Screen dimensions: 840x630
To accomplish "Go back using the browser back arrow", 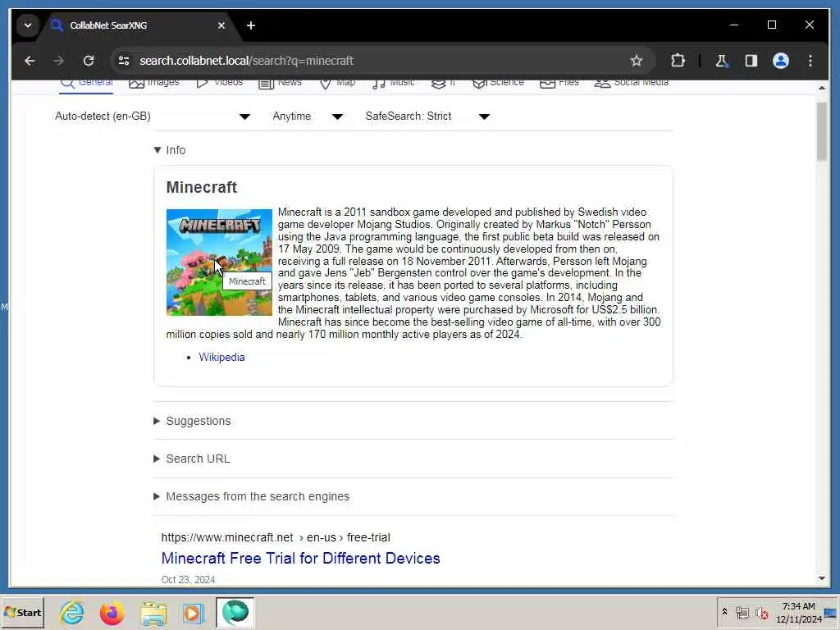I will coord(30,61).
